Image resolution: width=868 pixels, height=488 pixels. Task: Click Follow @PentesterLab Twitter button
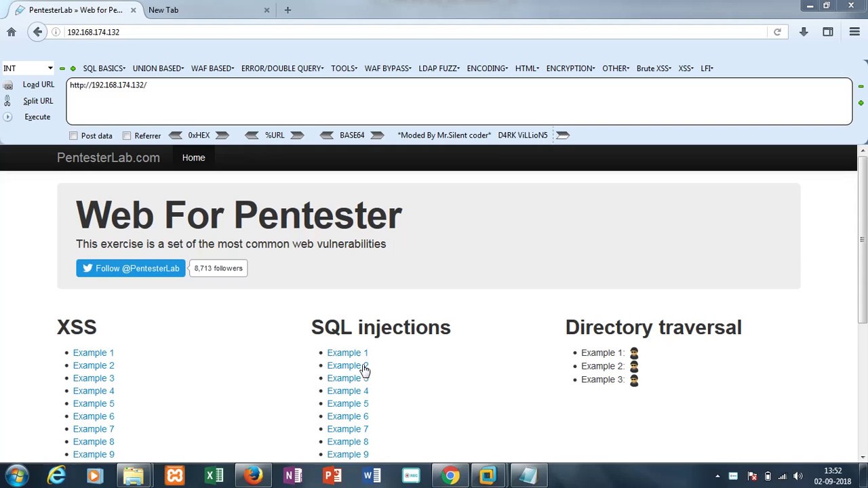click(131, 268)
